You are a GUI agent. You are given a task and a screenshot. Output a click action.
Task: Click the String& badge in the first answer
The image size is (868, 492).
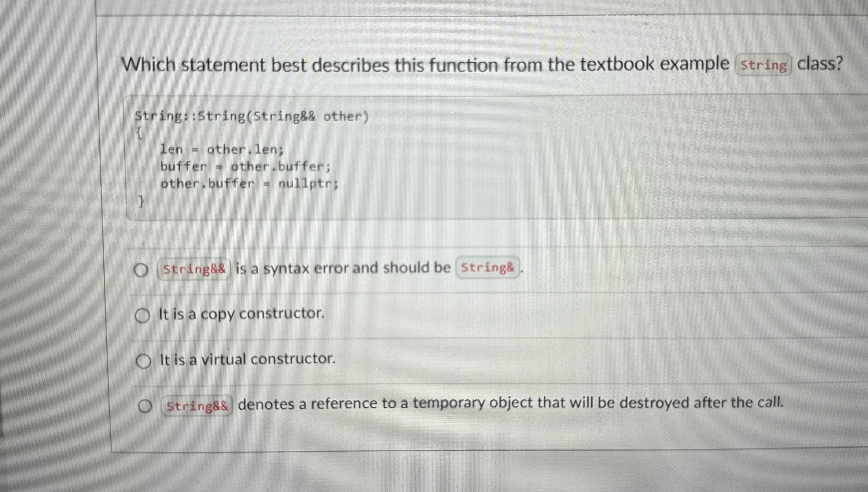click(x=488, y=268)
